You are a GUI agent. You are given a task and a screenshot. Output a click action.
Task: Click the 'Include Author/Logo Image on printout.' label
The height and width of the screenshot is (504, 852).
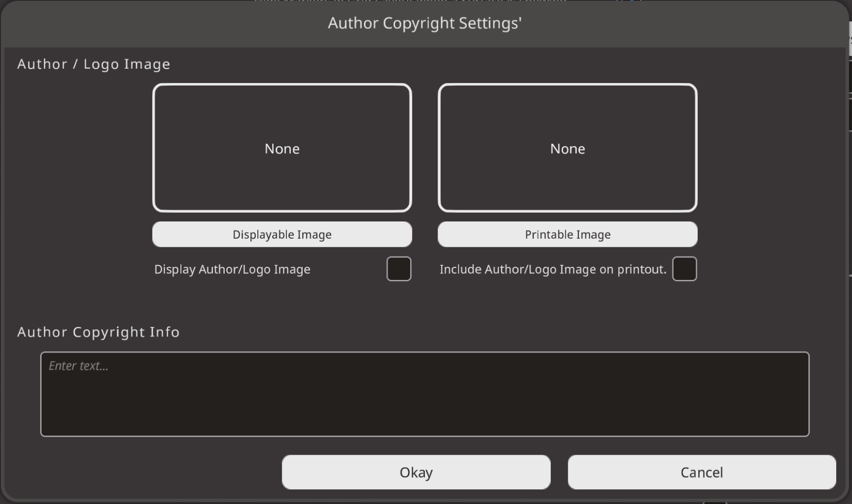coord(553,269)
